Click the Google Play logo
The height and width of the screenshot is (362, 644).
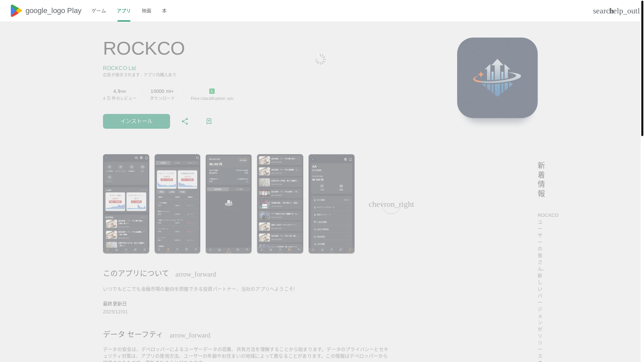pyautogui.click(x=46, y=11)
